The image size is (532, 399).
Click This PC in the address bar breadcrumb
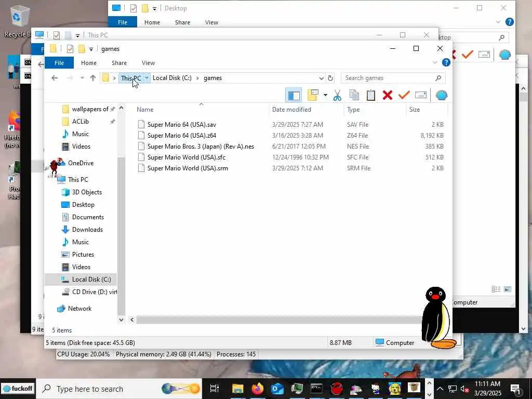(x=131, y=78)
